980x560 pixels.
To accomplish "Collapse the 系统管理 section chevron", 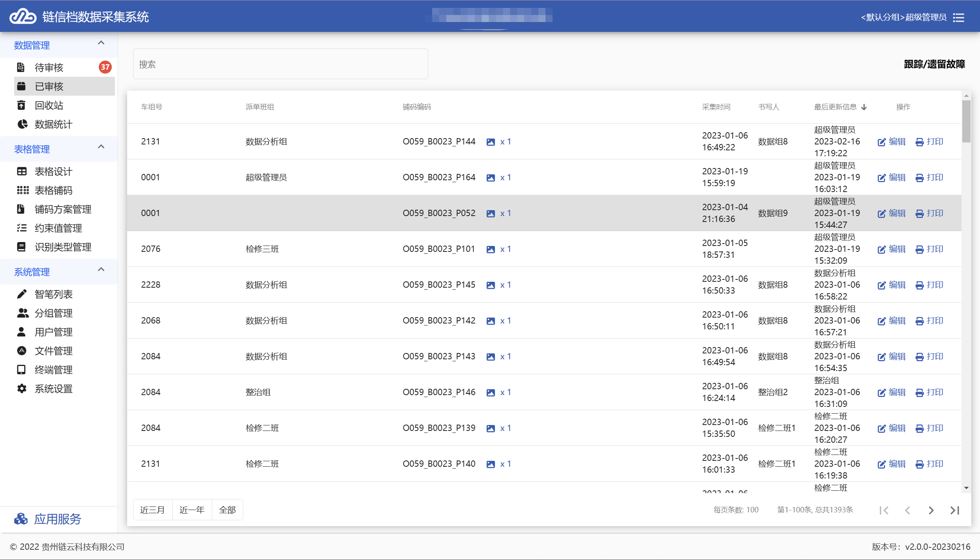I will pos(101,270).
